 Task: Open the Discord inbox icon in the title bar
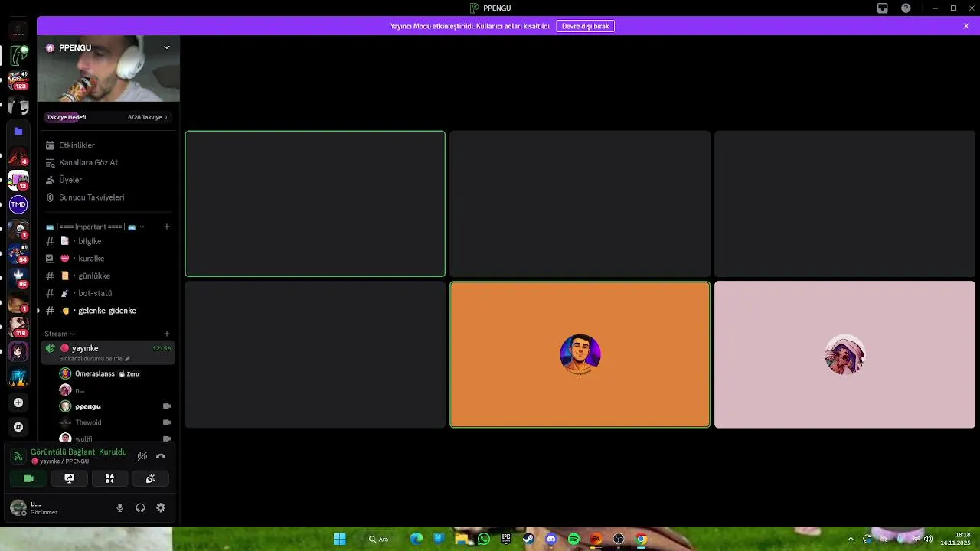coord(883,8)
